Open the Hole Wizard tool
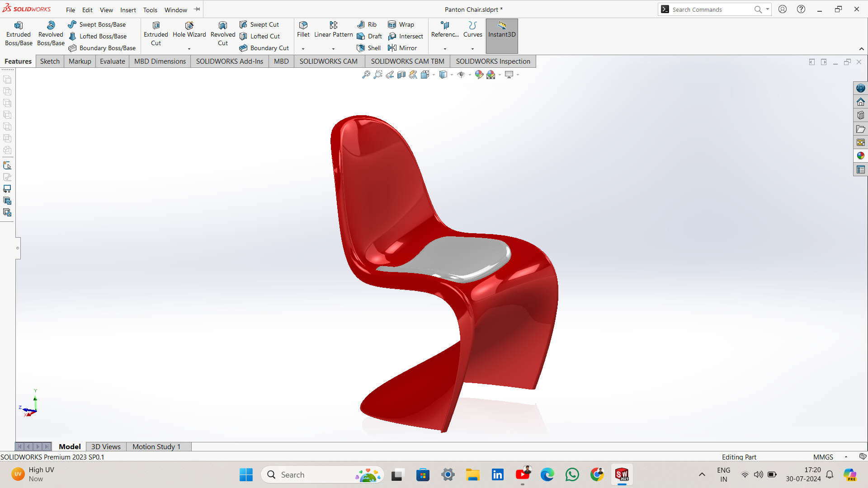 189,30
